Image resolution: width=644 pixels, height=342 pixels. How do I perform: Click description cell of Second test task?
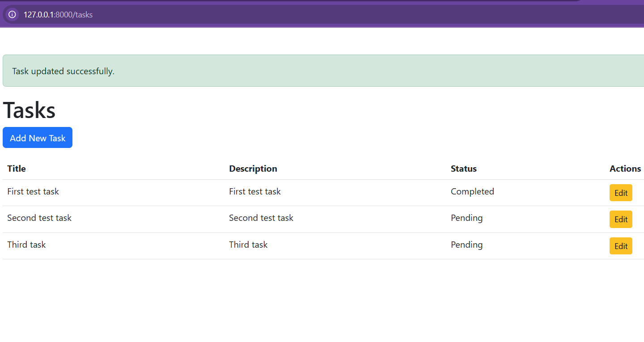pyautogui.click(x=261, y=218)
